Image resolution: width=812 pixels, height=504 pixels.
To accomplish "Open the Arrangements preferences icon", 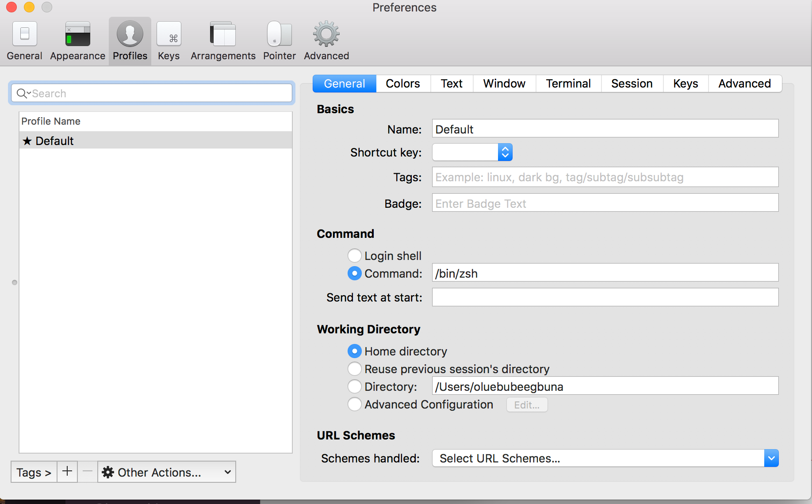I will coord(223,34).
